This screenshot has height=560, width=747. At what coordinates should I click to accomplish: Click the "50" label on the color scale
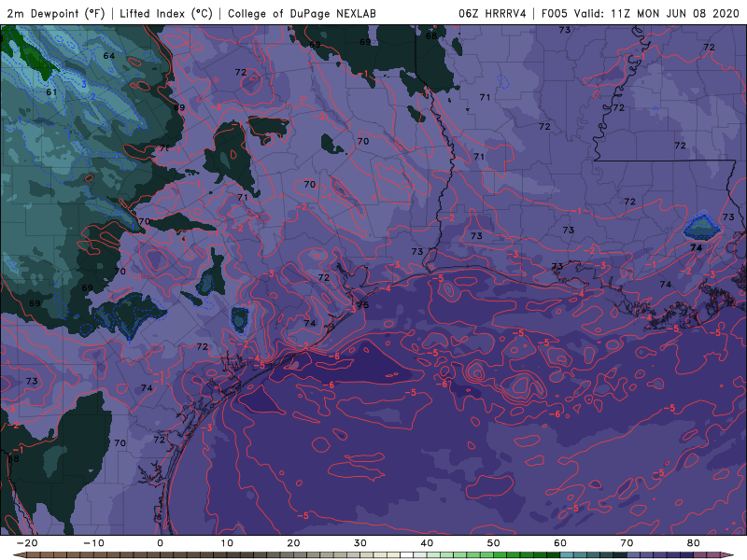click(494, 543)
